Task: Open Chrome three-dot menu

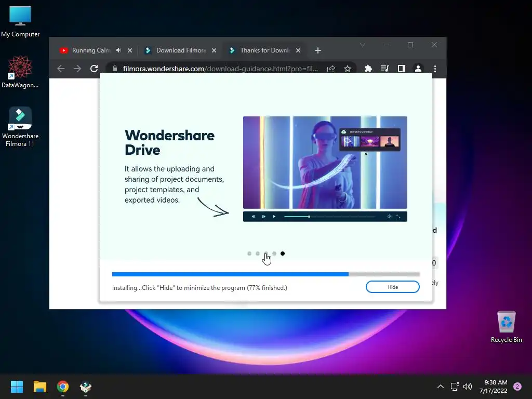Action: click(435, 69)
